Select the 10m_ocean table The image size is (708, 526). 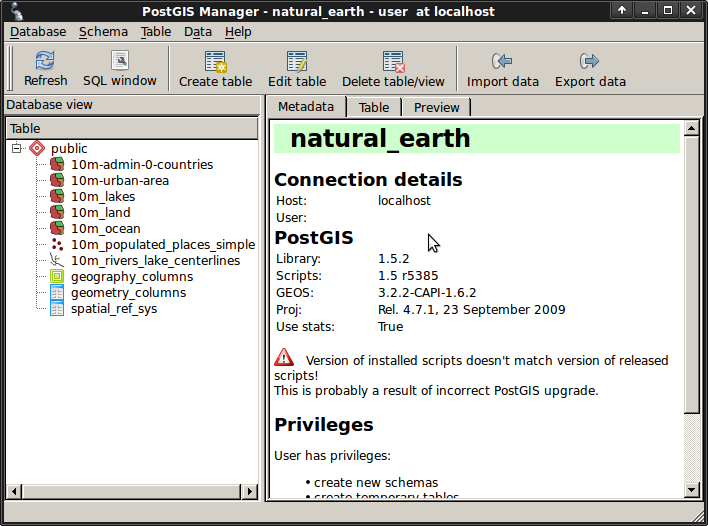pos(106,229)
